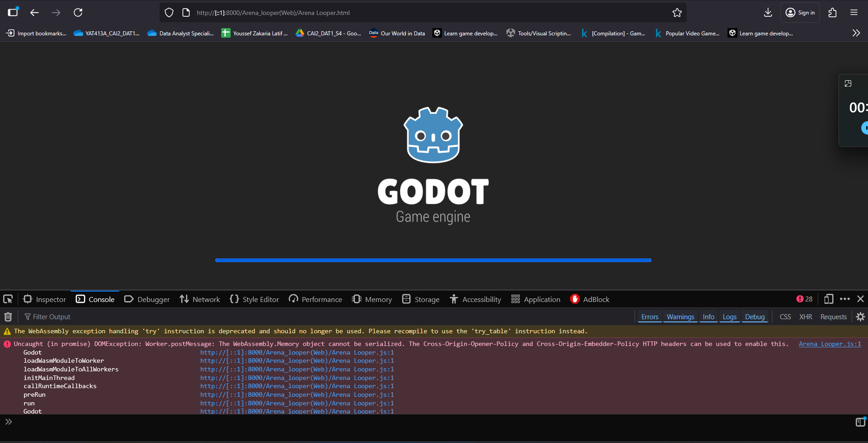Image resolution: width=868 pixels, height=443 pixels.
Task: Open the Firefox application menu
Action: pos(854,13)
